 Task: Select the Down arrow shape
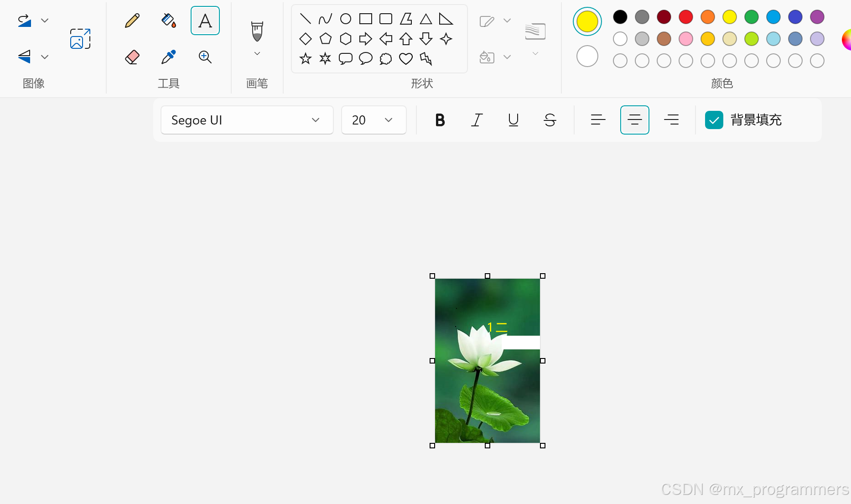pyautogui.click(x=426, y=39)
